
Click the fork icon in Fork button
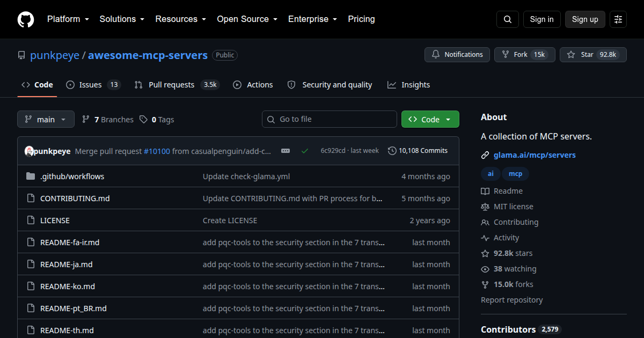[x=506, y=55]
